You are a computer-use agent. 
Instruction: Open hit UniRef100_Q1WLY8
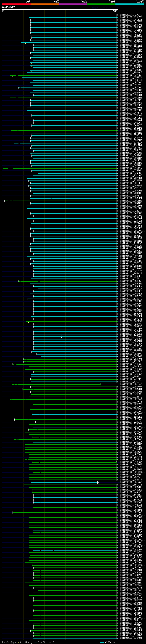coord(131,17)
